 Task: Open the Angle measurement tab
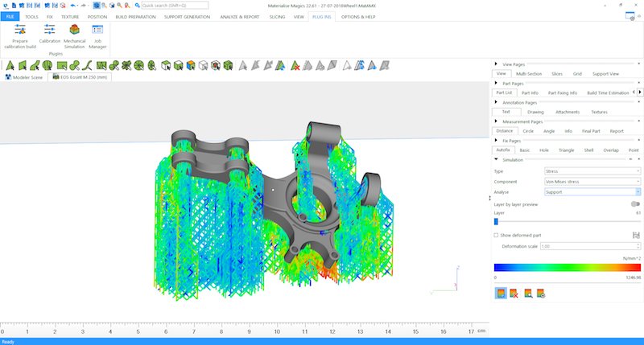coord(549,131)
